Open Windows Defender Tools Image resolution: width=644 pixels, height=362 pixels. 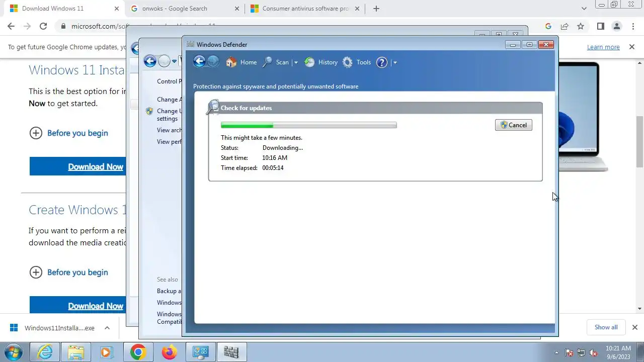(x=357, y=62)
